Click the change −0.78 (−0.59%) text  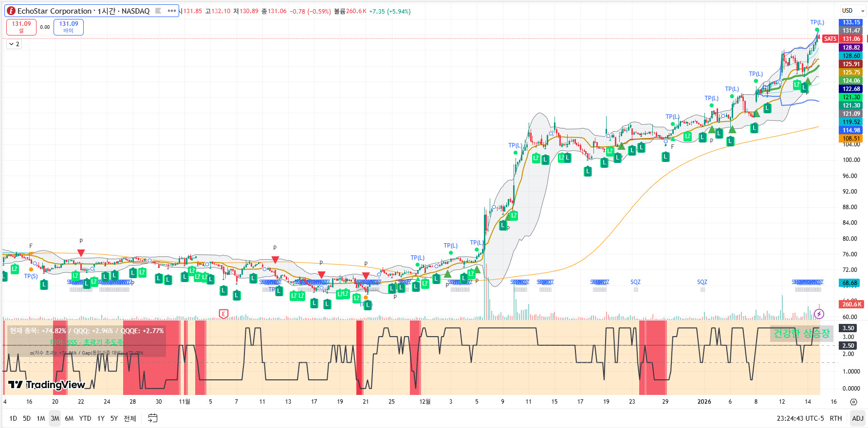click(311, 11)
